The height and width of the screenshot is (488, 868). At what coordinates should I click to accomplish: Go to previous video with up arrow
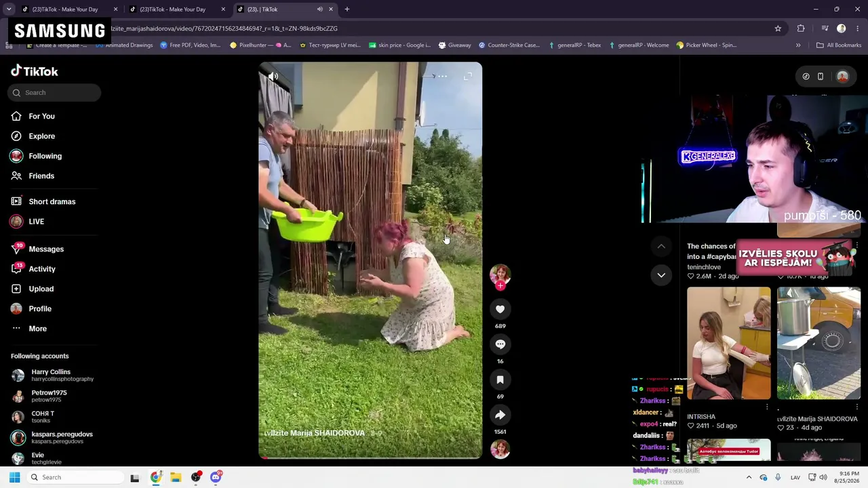click(x=661, y=246)
